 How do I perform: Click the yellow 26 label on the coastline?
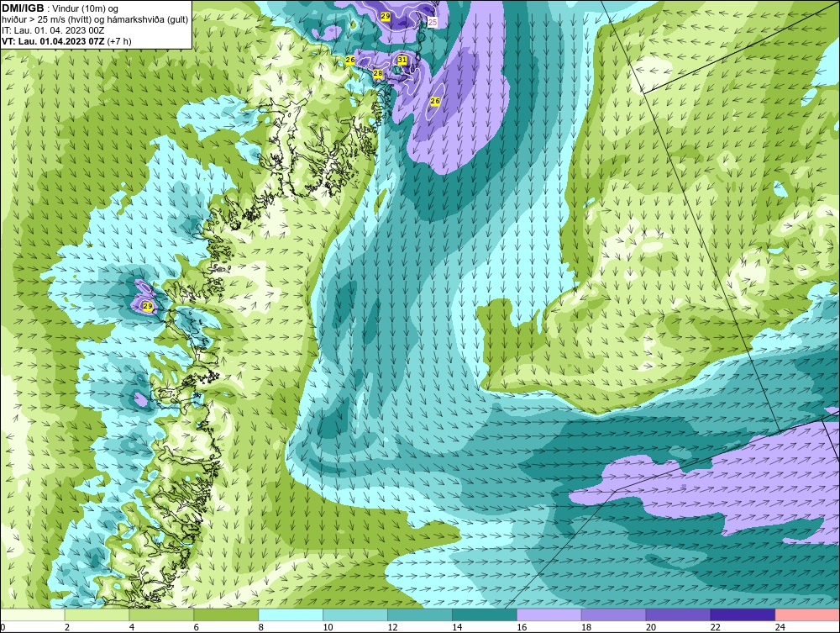(x=350, y=60)
